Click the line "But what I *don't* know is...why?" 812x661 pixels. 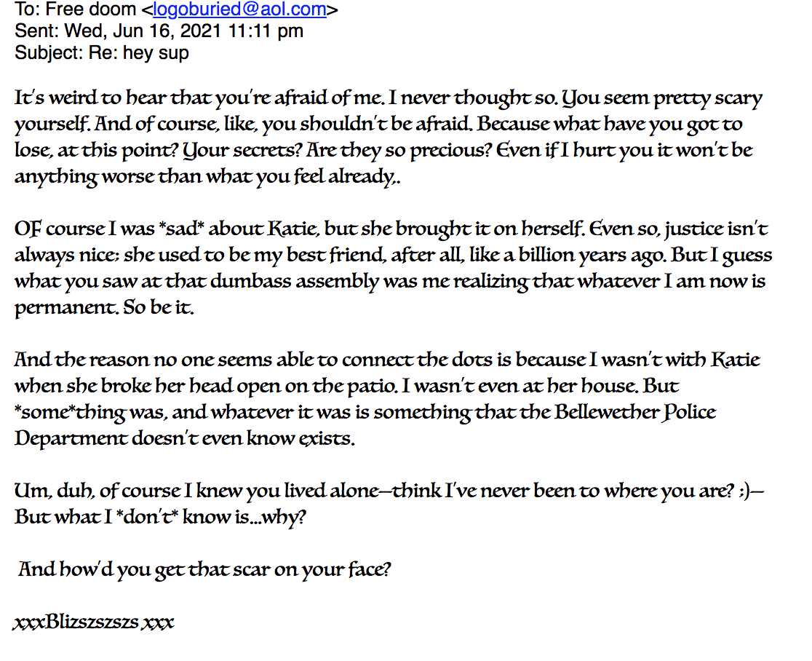tap(161, 517)
